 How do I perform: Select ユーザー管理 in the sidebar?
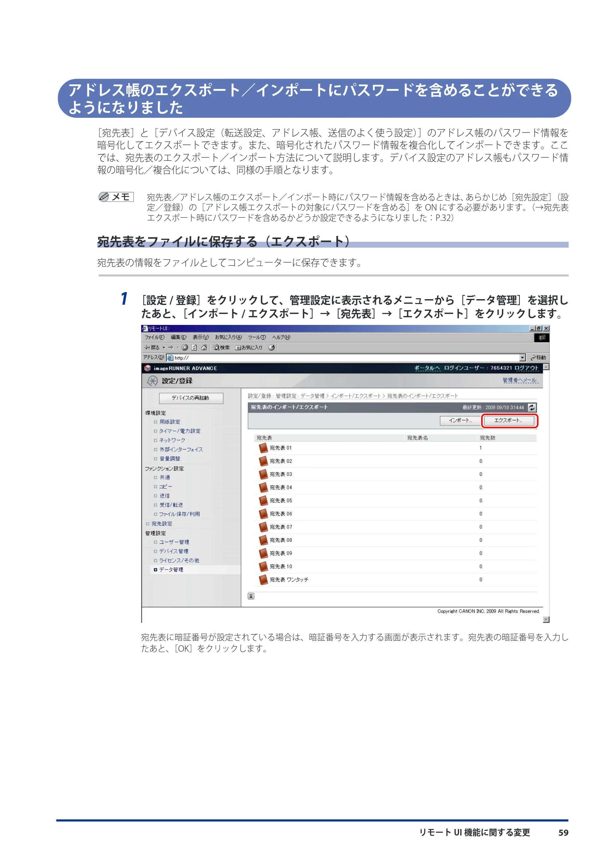point(174,542)
